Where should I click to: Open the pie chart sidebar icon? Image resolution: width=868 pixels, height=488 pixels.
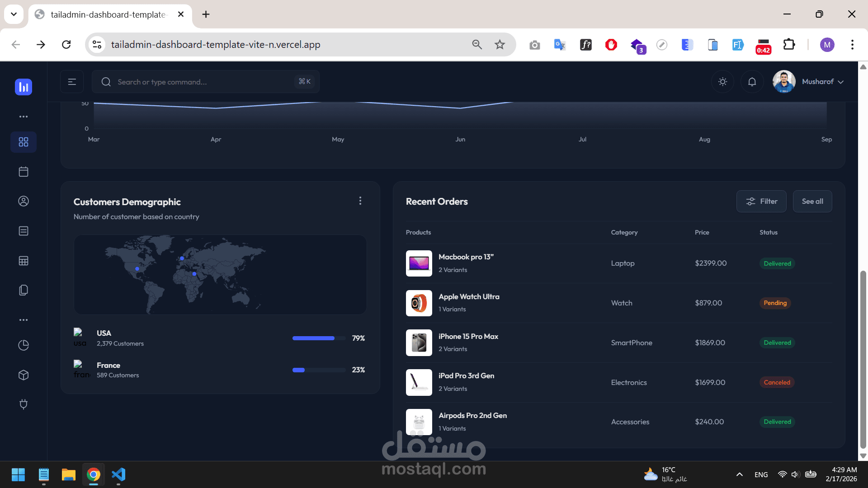tap(24, 345)
